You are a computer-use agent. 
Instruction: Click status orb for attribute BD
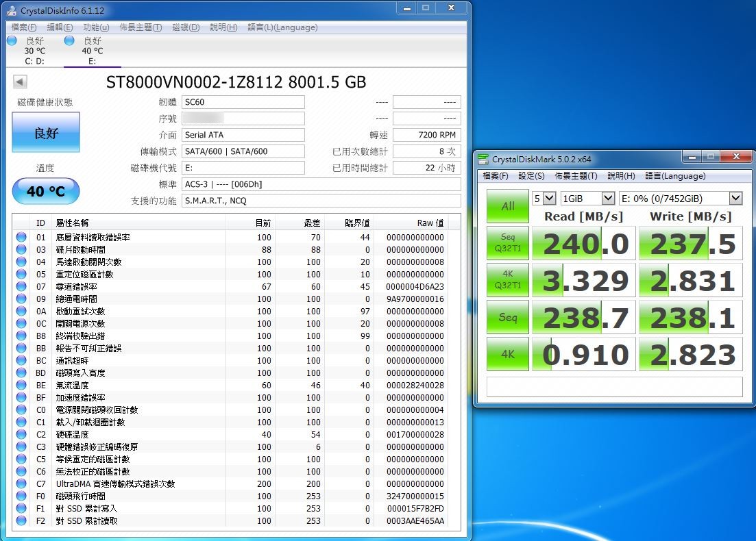click(21, 373)
